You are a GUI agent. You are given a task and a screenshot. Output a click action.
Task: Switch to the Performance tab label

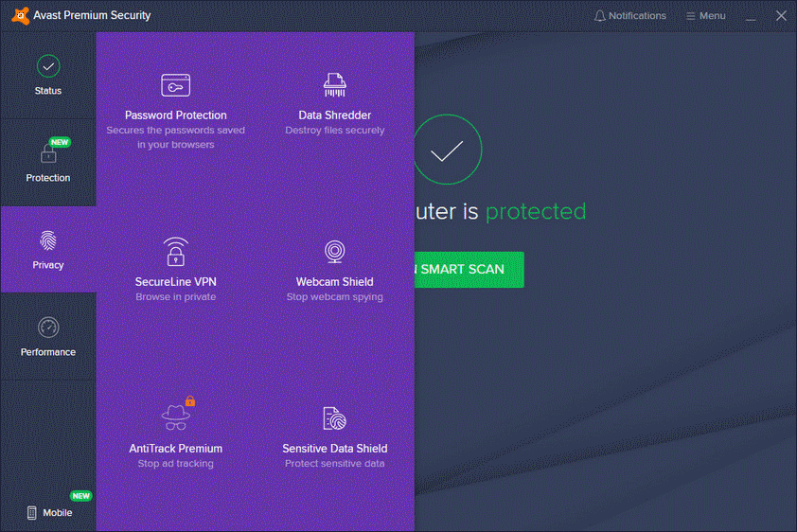point(48,352)
